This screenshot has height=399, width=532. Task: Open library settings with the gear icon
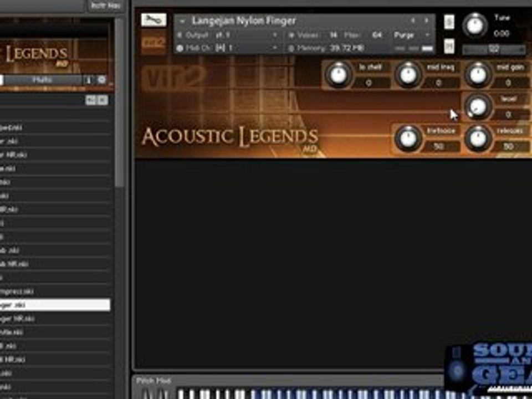point(102,80)
